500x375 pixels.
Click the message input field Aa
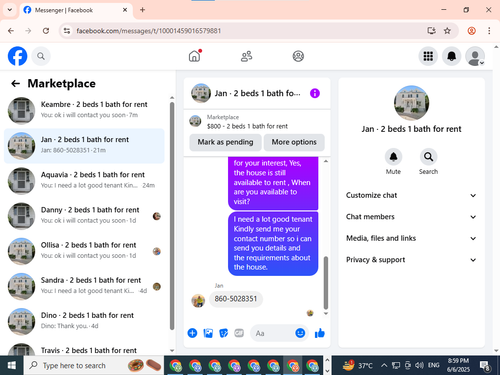tap(273, 333)
